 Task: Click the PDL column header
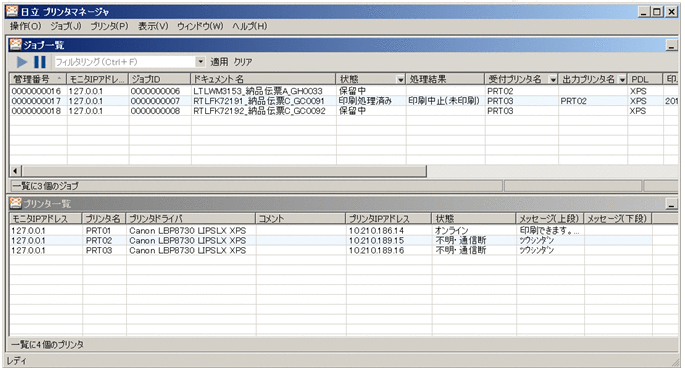coord(645,79)
